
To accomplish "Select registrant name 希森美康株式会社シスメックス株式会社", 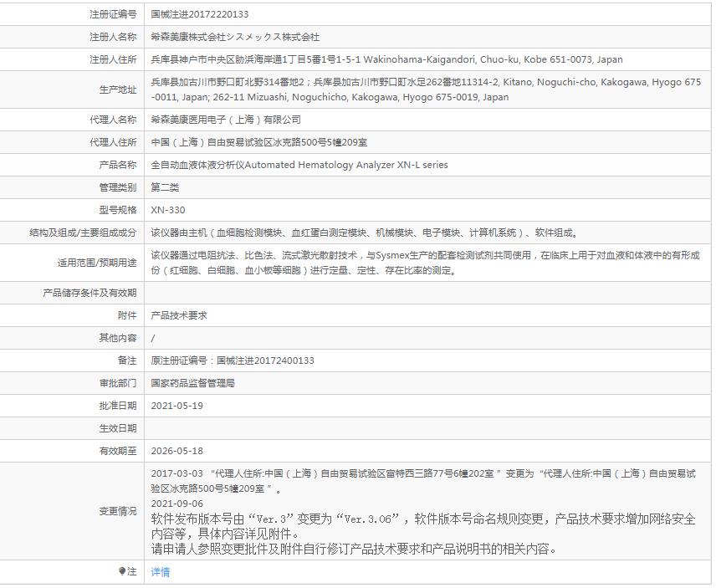I will click(235, 37).
